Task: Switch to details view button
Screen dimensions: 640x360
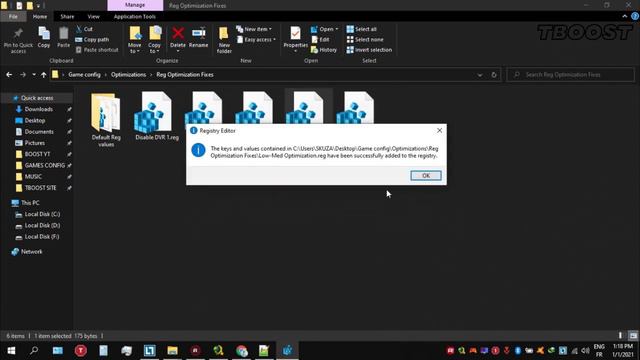Action: 620,336
